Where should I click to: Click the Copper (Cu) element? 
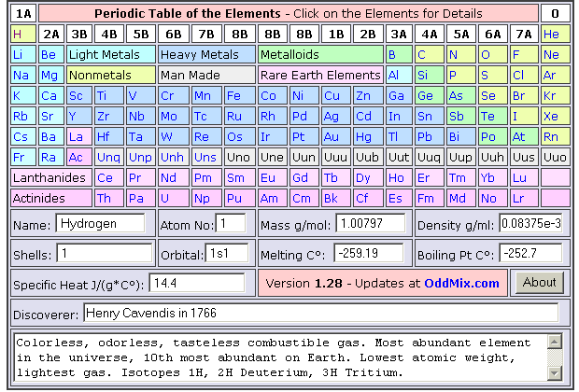(x=335, y=96)
